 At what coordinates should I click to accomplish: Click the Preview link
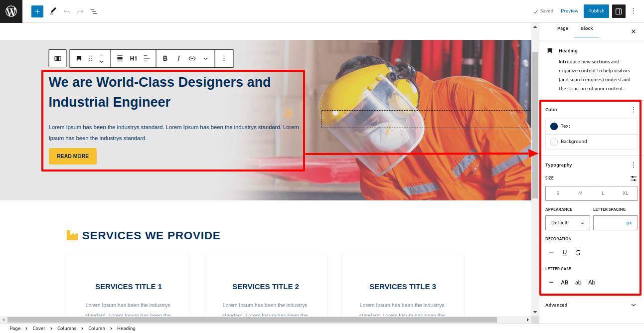pyautogui.click(x=569, y=11)
